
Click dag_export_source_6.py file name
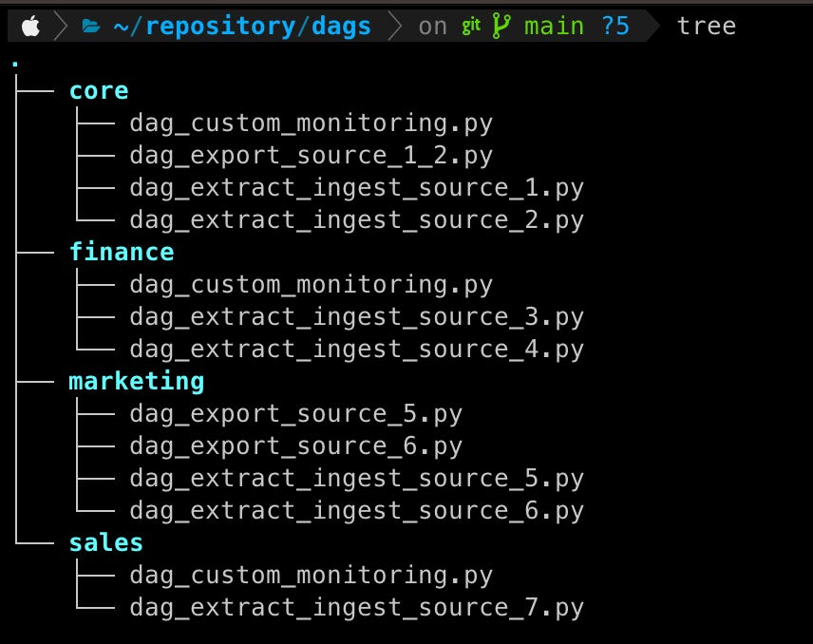point(296,446)
